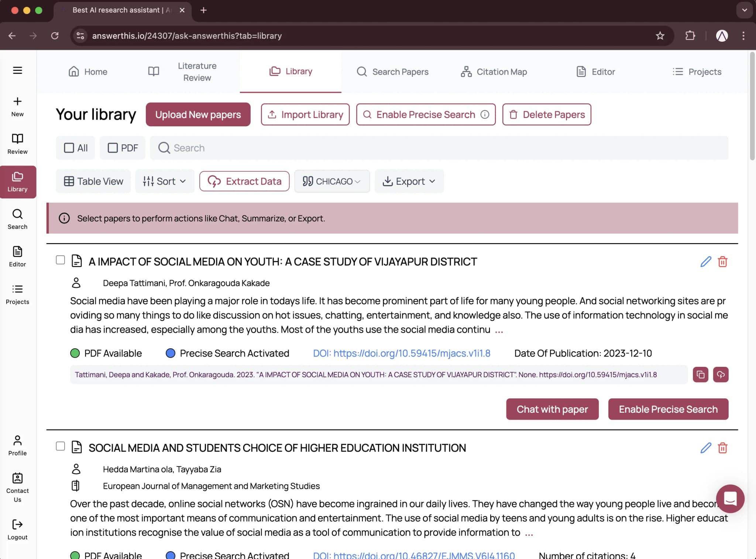Open the browser tab list chevron
756x559 pixels.
coord(745,10)
